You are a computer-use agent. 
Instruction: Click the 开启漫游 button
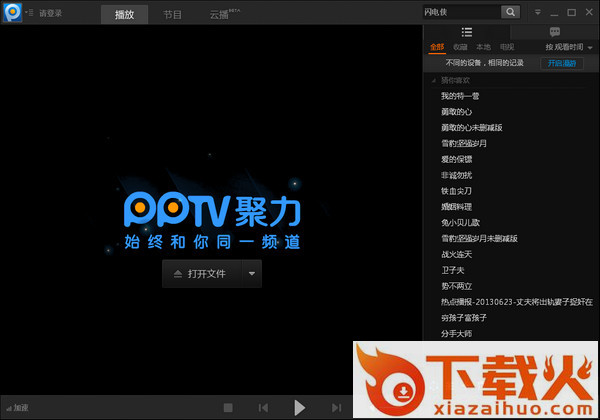coord(562,63)
